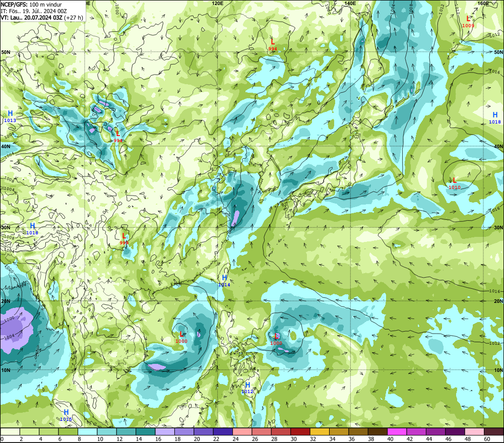Click the 'L 1009' low at top right
This screenshot has width=504, height=443.
468,22
